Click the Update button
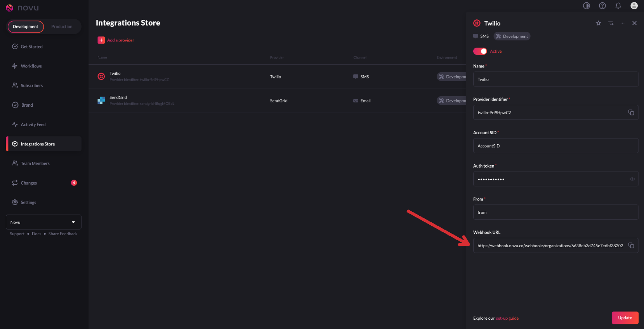 click(x=625, y=318)
